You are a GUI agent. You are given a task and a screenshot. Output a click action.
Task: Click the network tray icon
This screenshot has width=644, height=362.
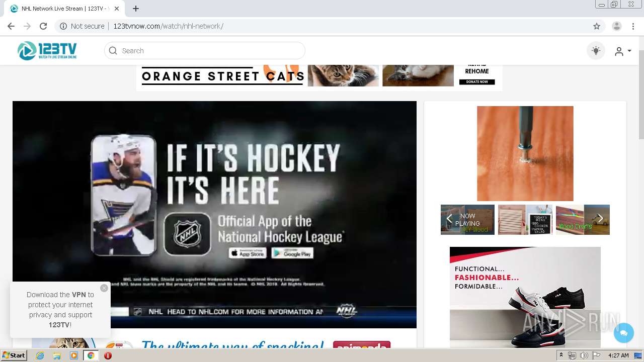pos(572,355)
